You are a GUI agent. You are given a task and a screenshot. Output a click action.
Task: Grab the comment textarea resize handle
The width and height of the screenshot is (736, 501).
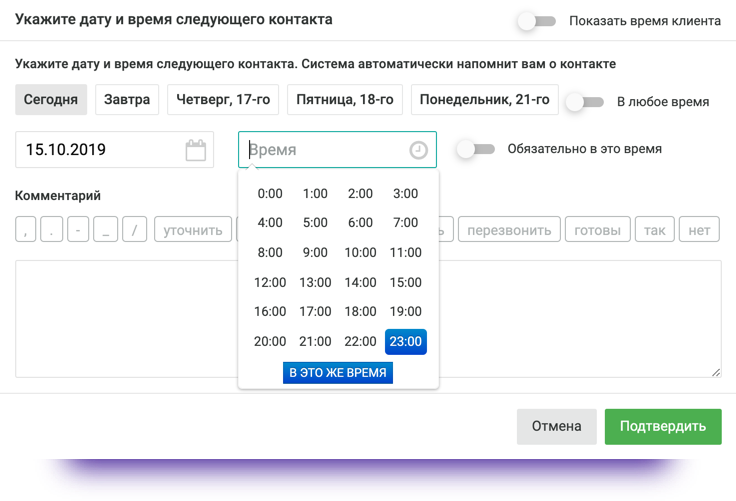point(716,372)
